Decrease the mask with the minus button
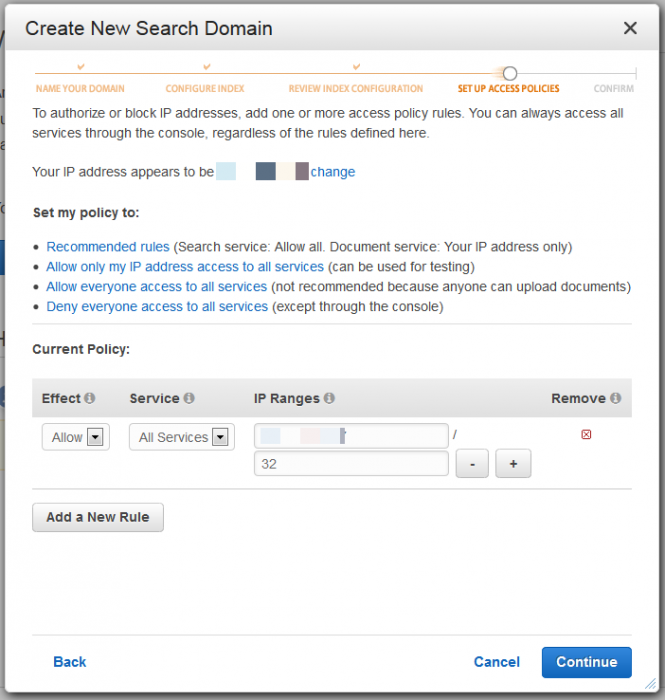 (x=472, y=464)
